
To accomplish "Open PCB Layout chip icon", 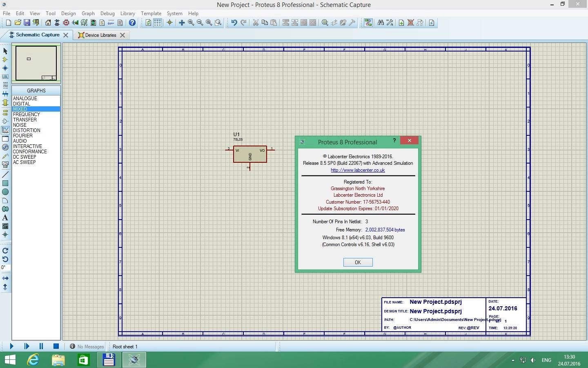I will click(66, 22).
